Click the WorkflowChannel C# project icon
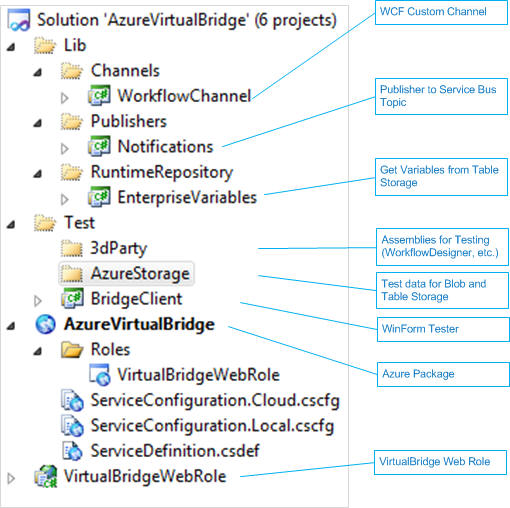The width and height of the screenshot is (510, 508). 99,96
